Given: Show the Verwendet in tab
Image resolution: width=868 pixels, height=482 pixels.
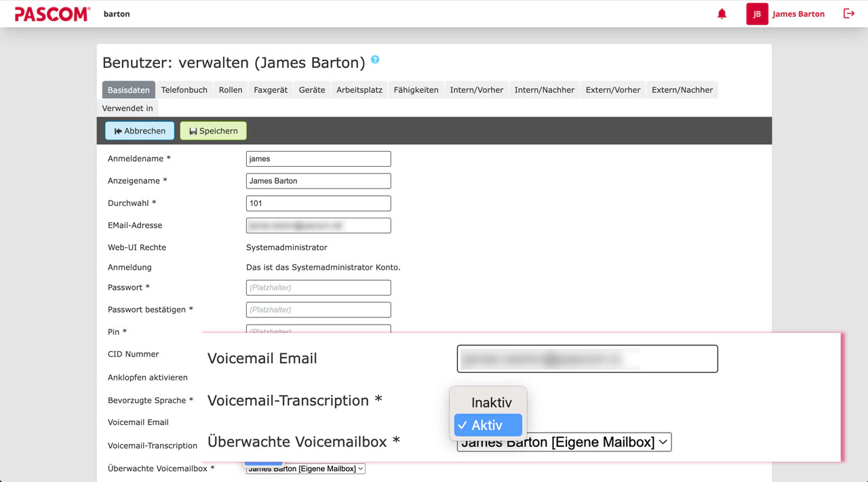Looking at the screenshot, I should tap(127, 108).
